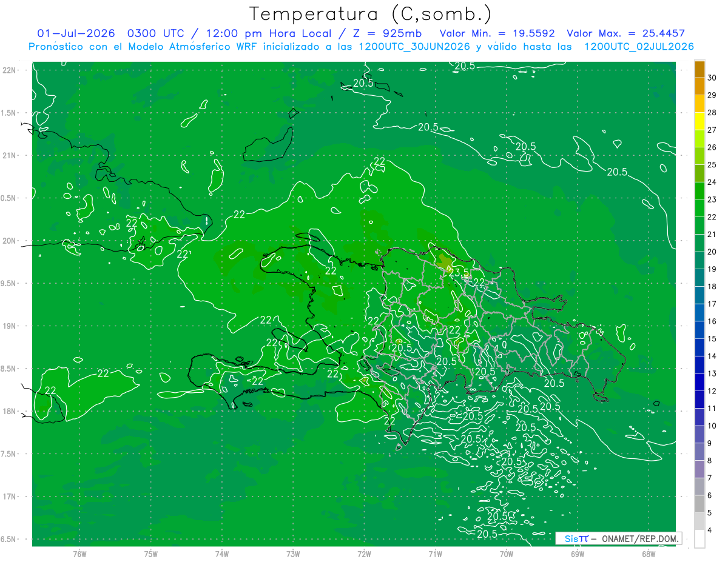Click the 'Valor Max. = 25.4457' readout
Viewport: 728px width, 562px height.
pos(626,33)
